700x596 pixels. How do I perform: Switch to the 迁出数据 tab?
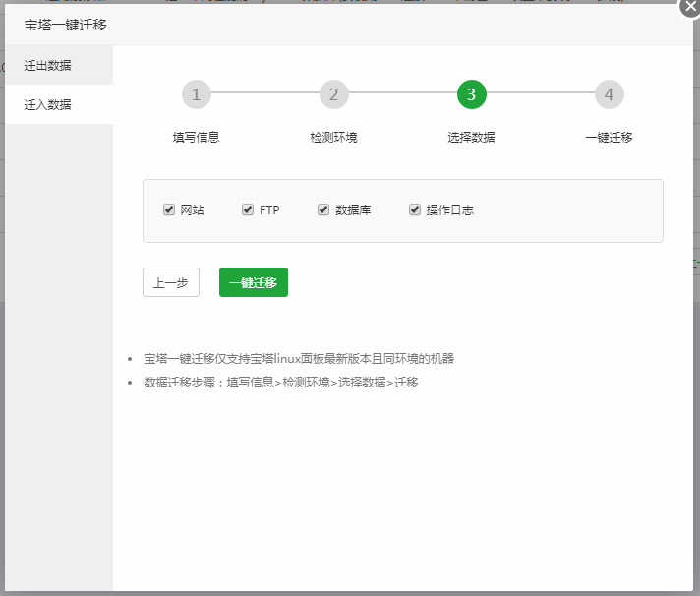48,66
